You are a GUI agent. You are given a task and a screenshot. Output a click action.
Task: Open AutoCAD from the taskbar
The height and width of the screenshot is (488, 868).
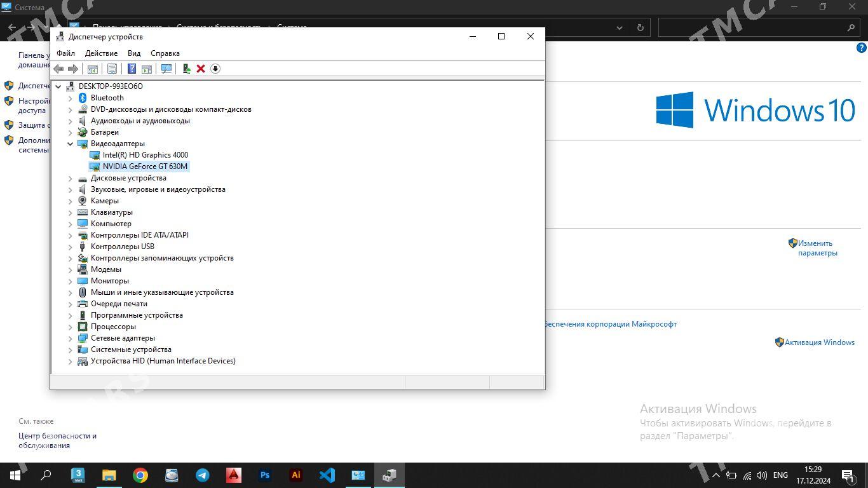[234, 475]
